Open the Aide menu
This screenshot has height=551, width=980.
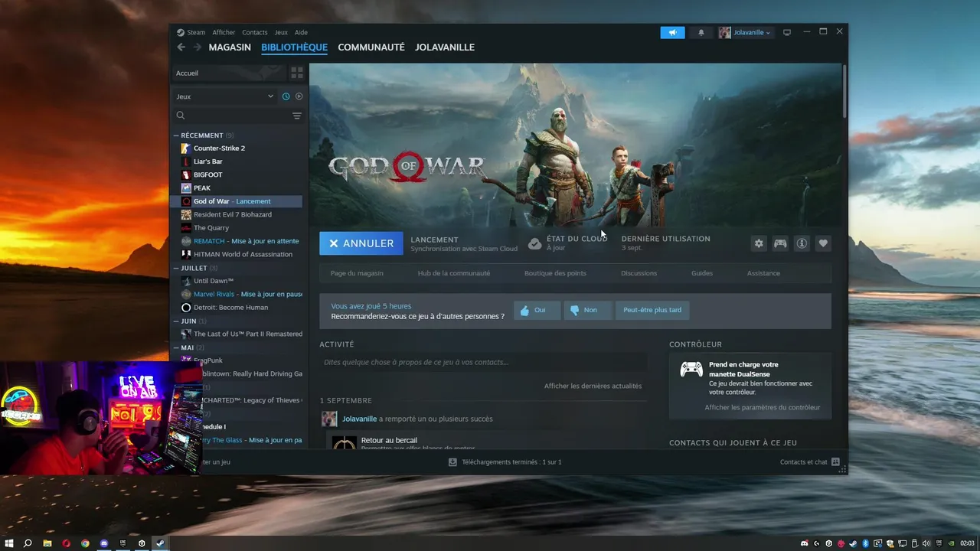click(x=301, y=32)
